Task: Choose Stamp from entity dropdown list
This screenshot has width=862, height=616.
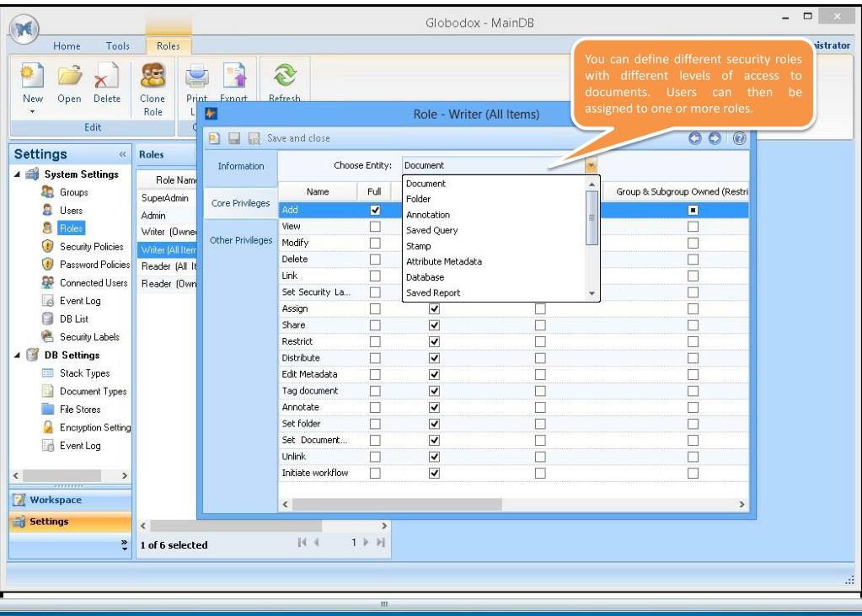Action: coord(495,246)
